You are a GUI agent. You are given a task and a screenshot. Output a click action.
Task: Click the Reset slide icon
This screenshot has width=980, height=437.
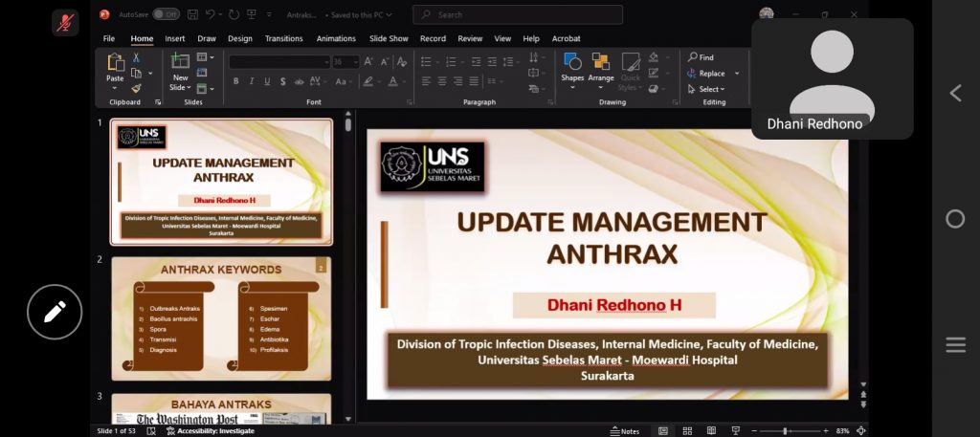coord(202,73)
